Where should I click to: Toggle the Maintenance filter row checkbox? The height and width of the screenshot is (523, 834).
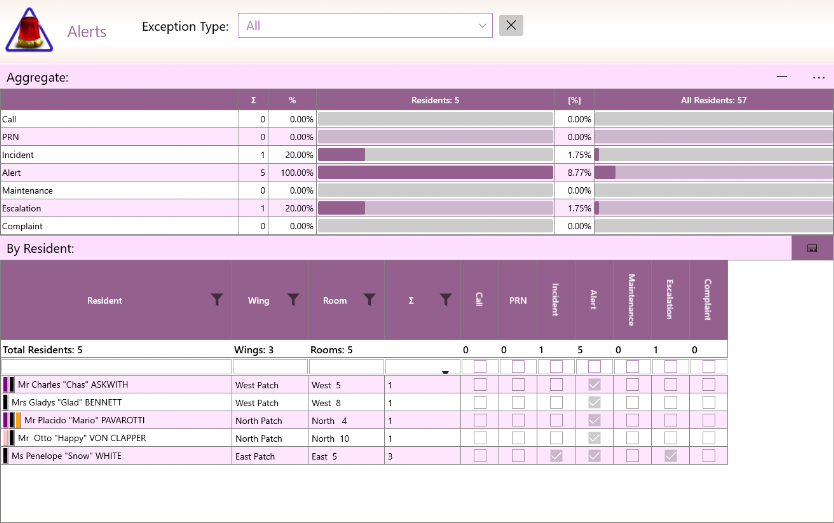click(632, 367)
